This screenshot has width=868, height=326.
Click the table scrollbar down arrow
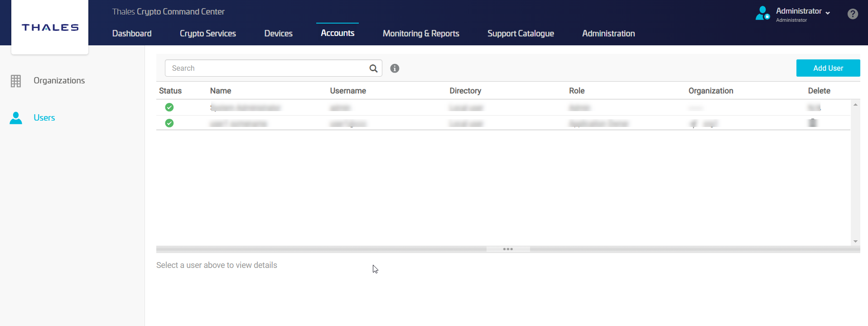[855, 241]
